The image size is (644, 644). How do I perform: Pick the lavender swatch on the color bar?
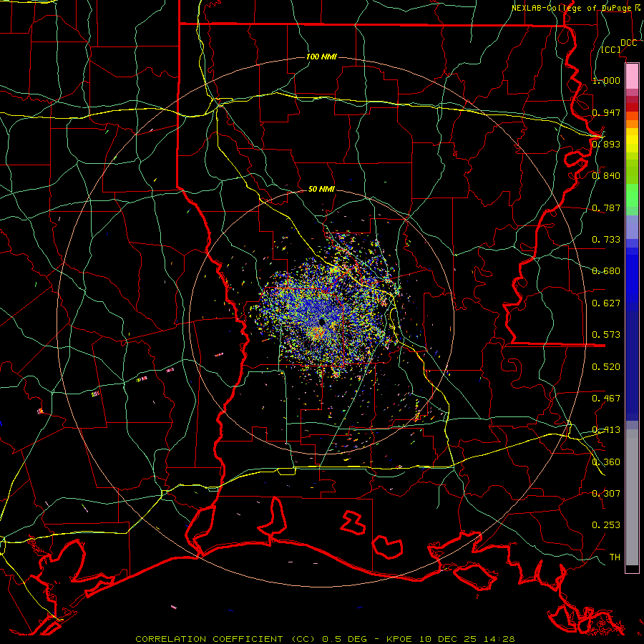(x=632, y=227)
